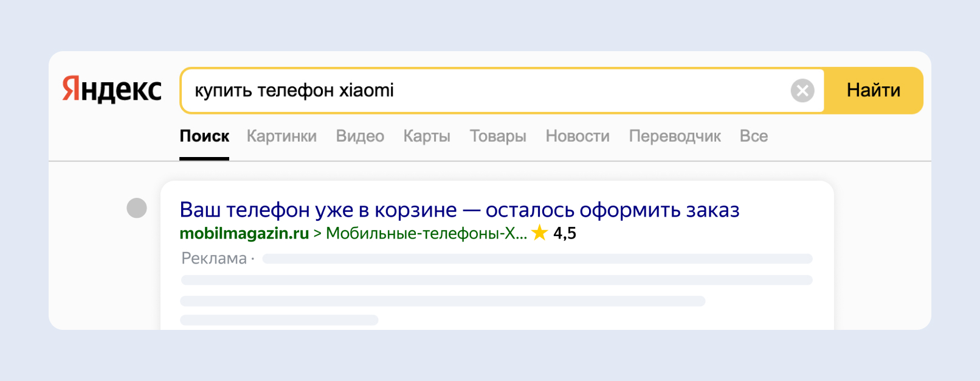The width and height of the screenshot is (980, 381).
Task: Switch to the Новости tab
Action: 578,136
